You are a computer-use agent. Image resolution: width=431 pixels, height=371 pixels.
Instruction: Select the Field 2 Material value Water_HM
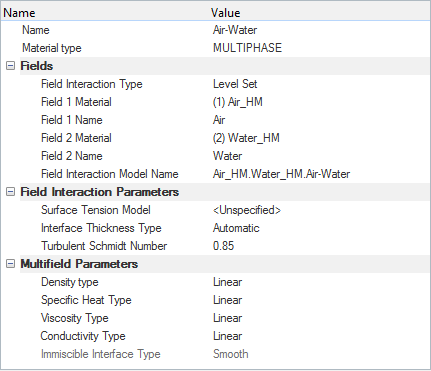click(x=246, y=138)
